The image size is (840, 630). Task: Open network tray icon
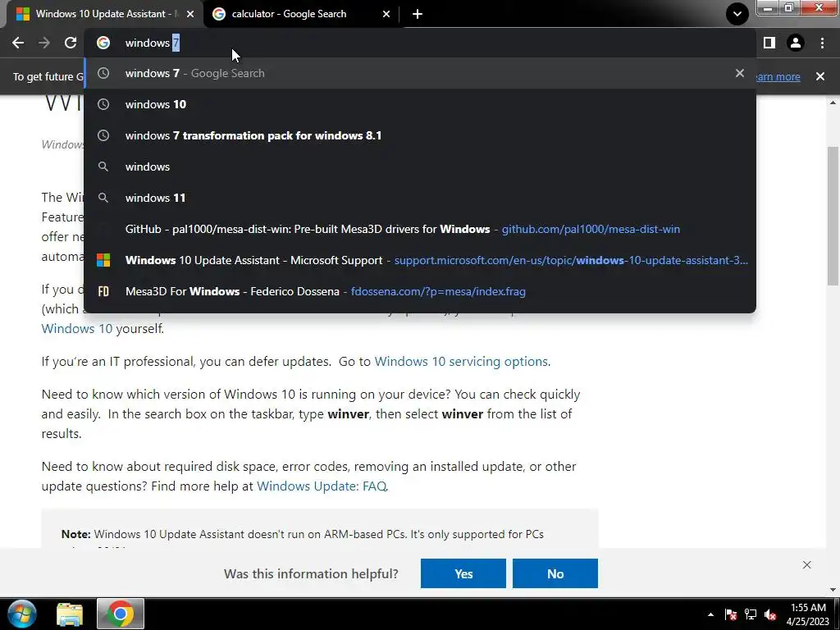751,614
